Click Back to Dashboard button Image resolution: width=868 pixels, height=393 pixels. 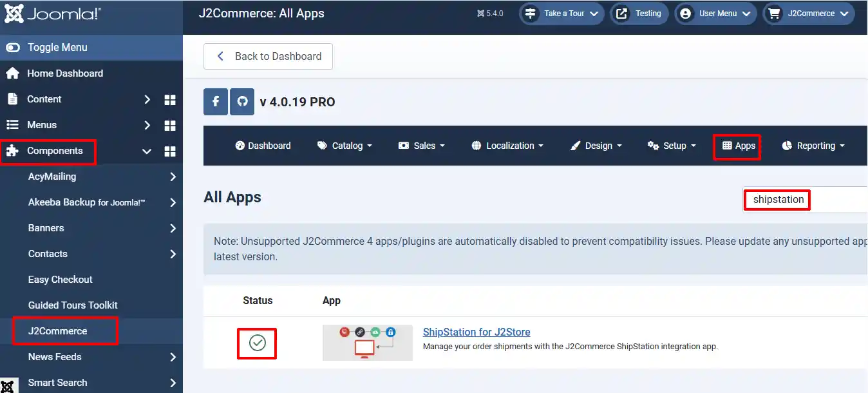(268, 57)
